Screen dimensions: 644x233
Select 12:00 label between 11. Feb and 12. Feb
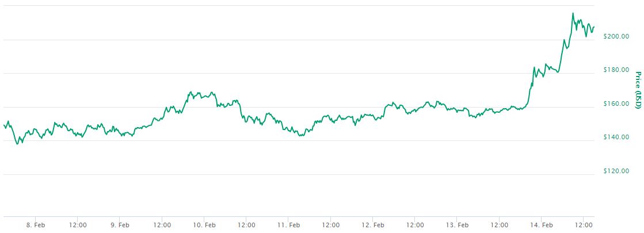(330, 224)
